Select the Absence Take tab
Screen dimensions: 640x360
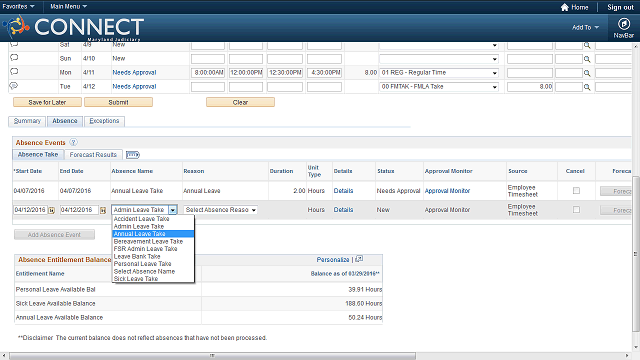38,154
